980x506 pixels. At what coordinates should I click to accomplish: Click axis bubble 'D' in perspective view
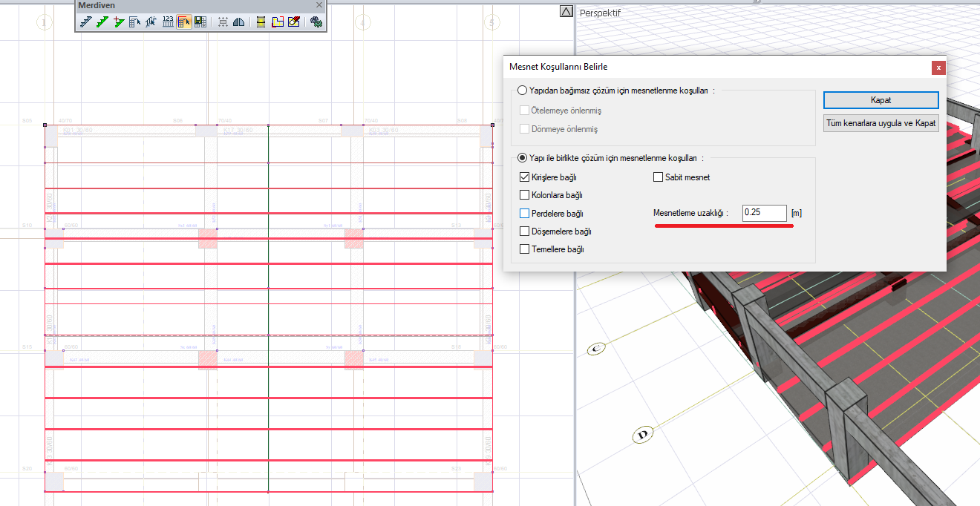tap(642, 435)
